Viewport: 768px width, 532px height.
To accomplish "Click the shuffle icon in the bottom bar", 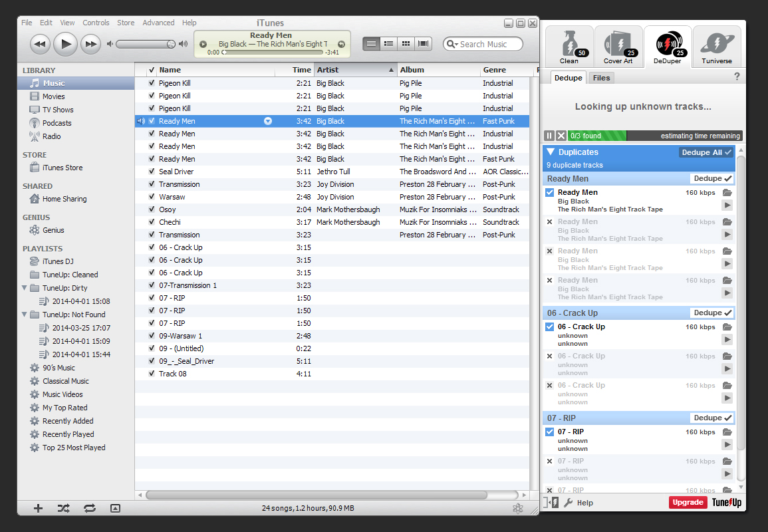I will pyautogui.click(x=63, y=508).
